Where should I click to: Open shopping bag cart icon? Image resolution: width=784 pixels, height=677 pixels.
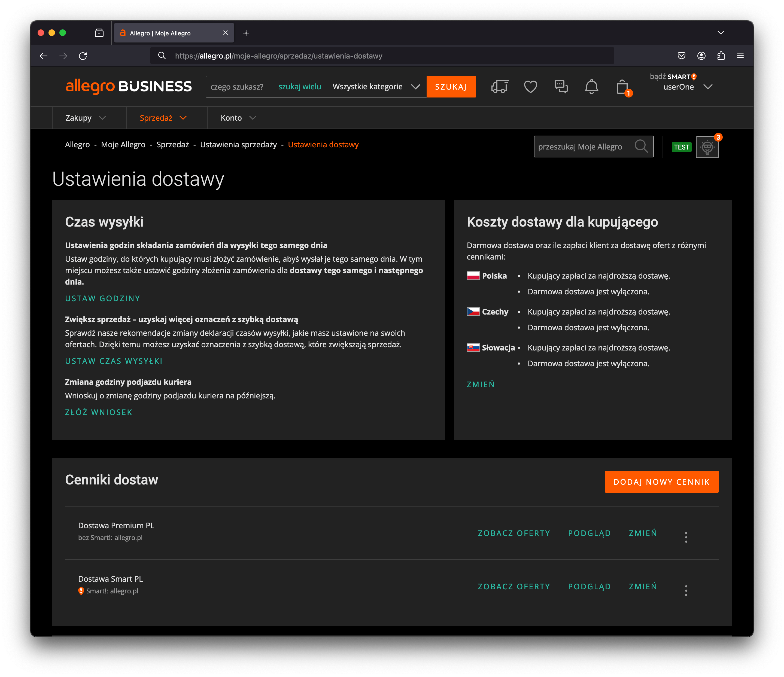pos(622,87)
